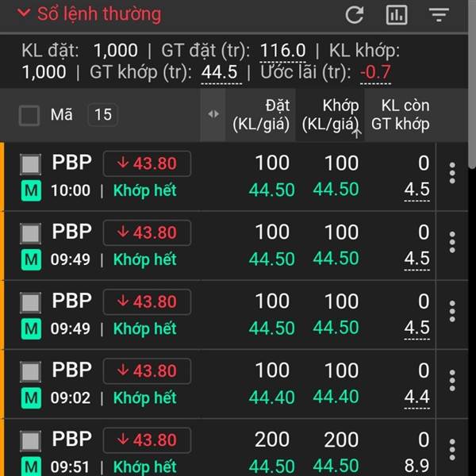Open the bar chart statistics icon
Image resolution: width=476 pixels, height=476 pixels.
pos(397,14)
